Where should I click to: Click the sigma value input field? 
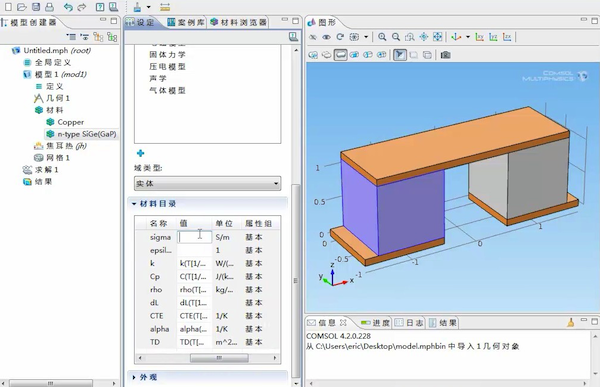[194, 237]
